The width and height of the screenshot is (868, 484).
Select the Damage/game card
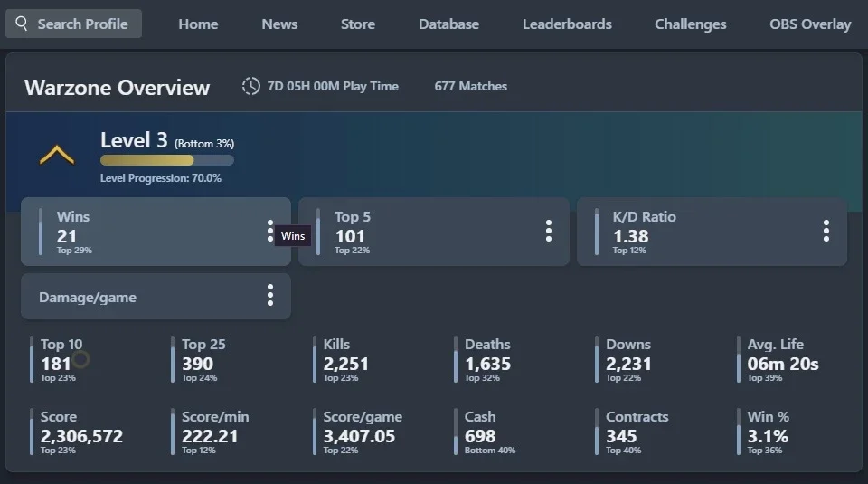pos(156,296)
